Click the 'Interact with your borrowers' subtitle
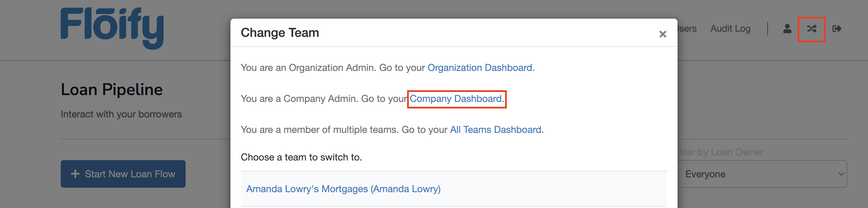This screenshot has width=868, height=208. click(x=121, y=114)
